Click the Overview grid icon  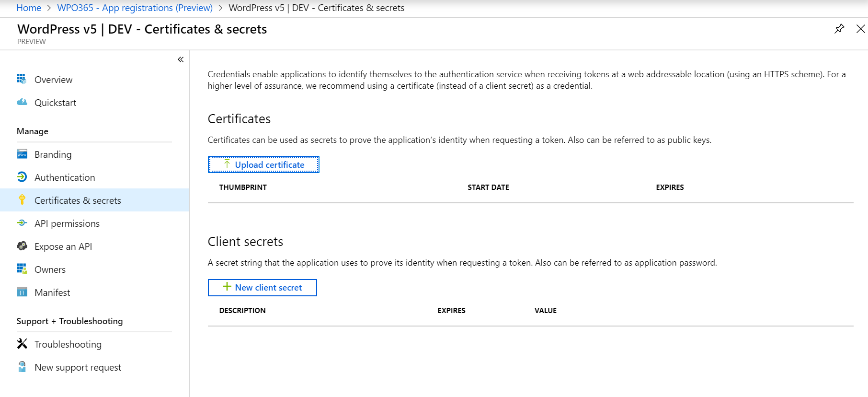point(22,79)
